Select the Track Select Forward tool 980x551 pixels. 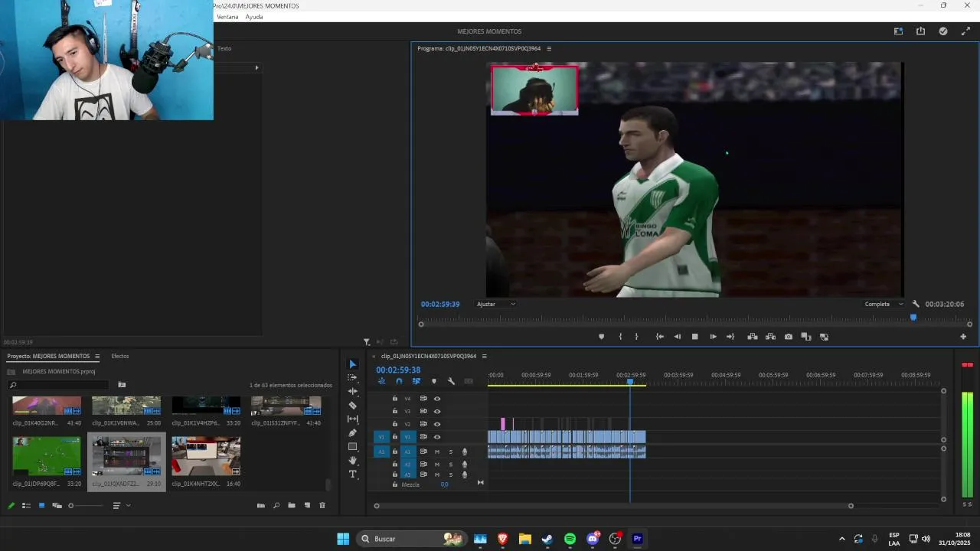353,378
